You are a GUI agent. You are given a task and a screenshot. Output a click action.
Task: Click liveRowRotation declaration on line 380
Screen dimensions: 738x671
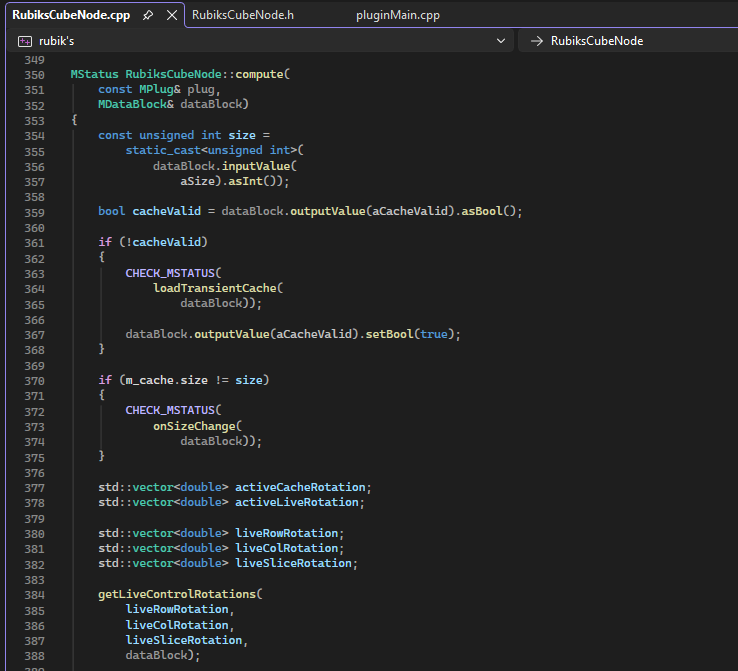[x=287, y=533]
